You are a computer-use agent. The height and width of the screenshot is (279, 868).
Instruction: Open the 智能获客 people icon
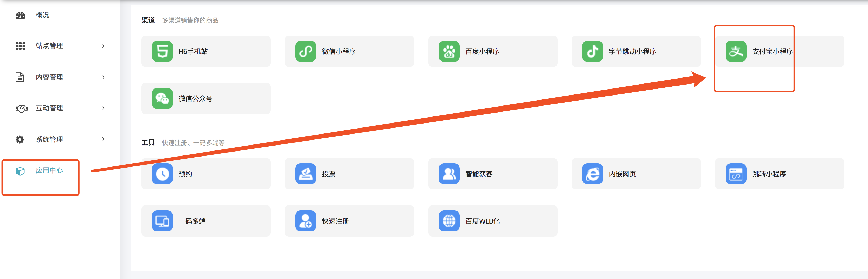pyautogui.click(x=449, y=174)
